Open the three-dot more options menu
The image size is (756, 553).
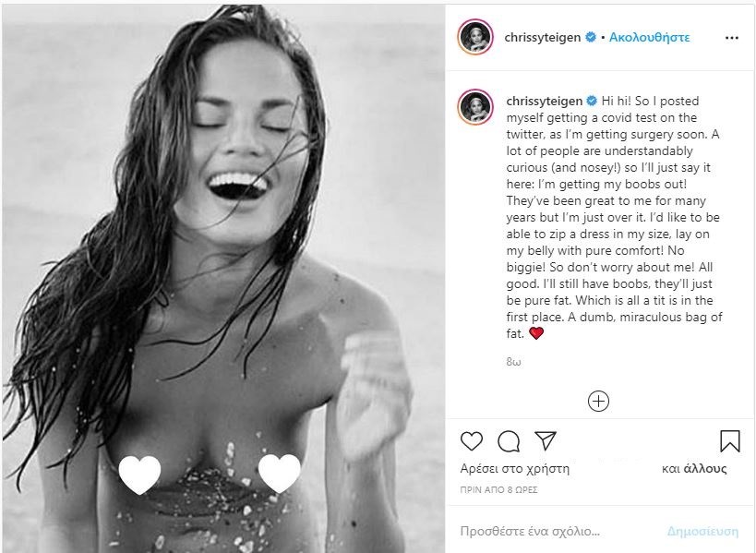click(x=732, y=38)
